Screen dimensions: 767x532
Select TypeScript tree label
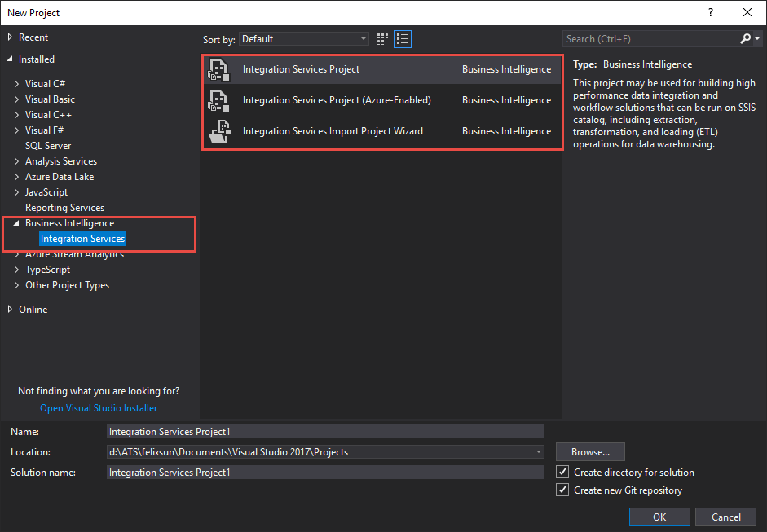pos(47,270)
